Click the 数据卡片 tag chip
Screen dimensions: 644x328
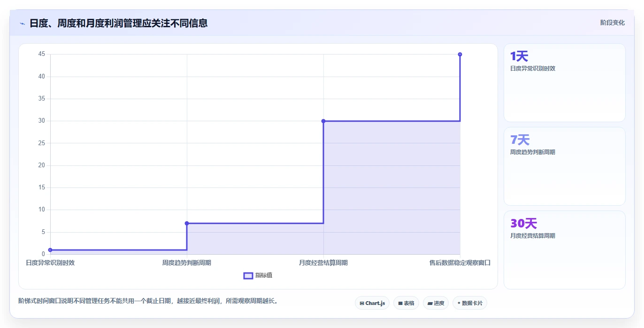click(470, 303)
